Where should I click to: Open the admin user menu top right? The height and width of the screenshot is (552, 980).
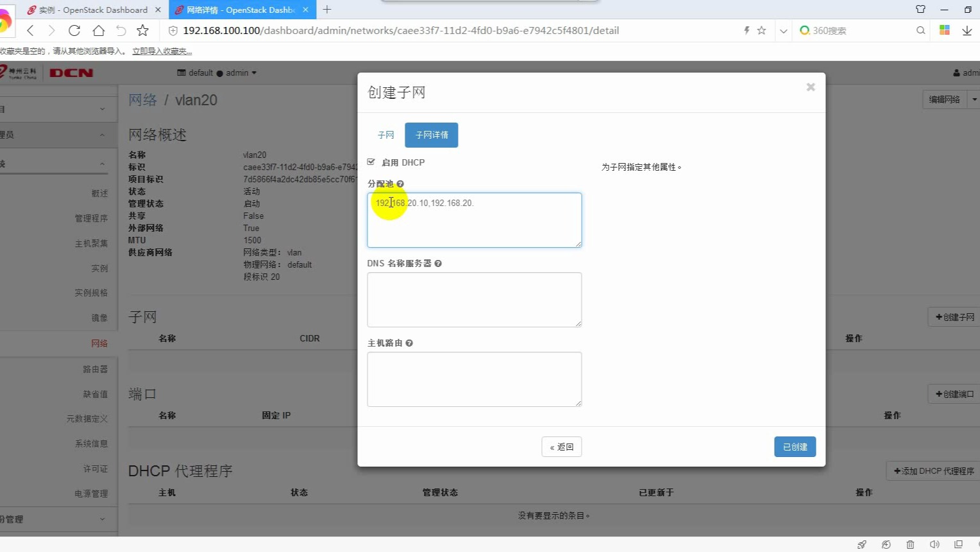967,73
